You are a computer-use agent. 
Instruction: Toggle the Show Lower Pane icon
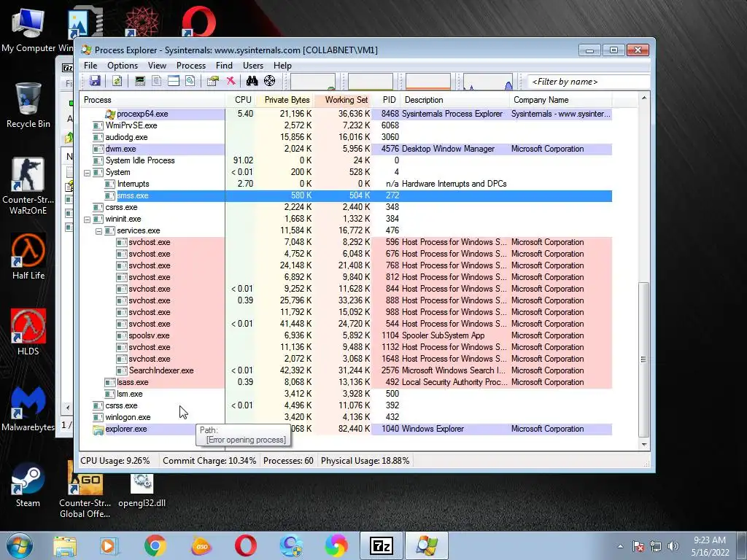pyautogui.click(x=174, y=81)
